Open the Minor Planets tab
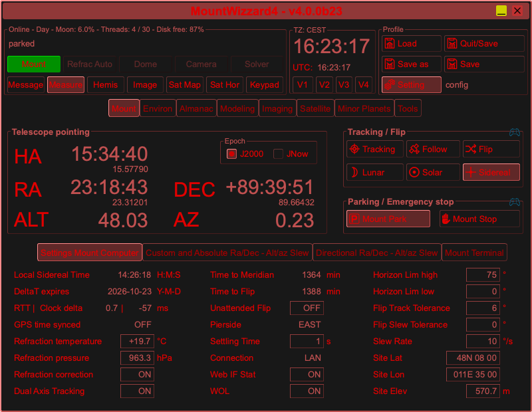Viewport: 532px width, 412px height. coord(364,108)
